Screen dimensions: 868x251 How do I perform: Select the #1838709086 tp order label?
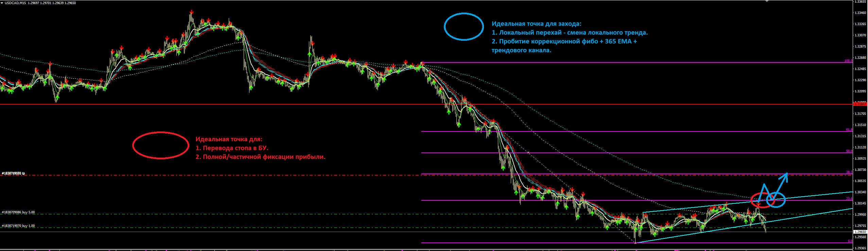13,173
